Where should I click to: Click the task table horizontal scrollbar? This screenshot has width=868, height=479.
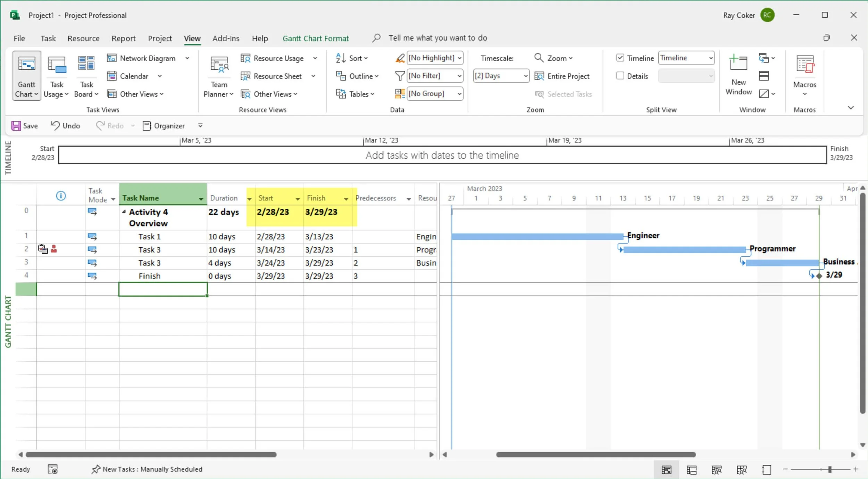point(151,454)
